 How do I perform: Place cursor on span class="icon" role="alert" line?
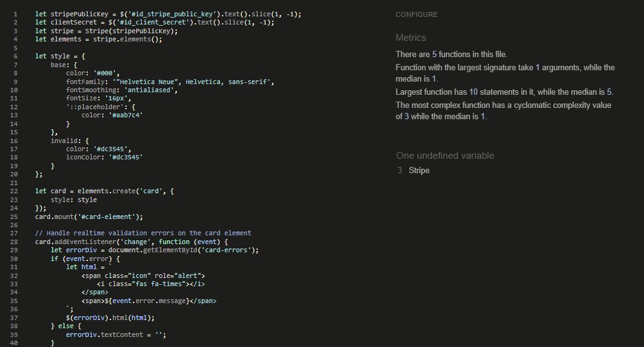point(143,275)
